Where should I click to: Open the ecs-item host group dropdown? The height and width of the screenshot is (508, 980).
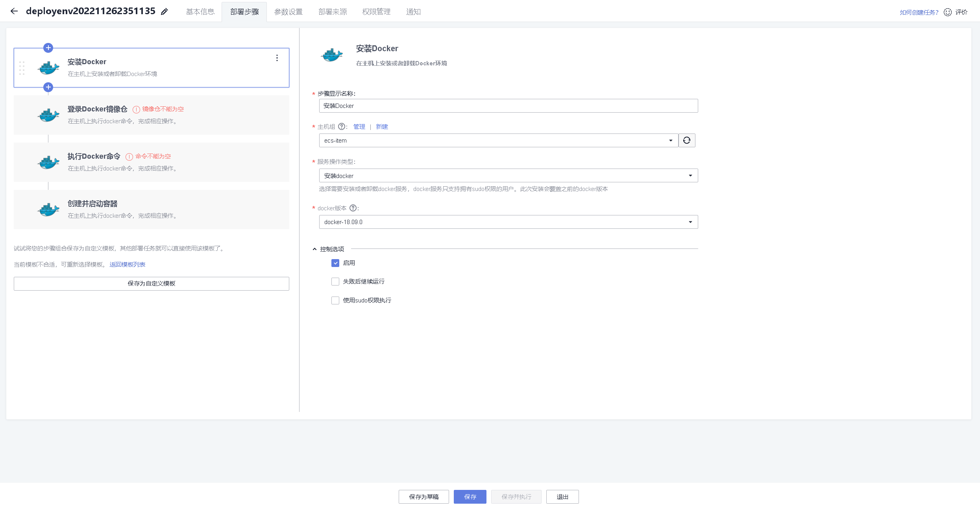tap(498, 141)
